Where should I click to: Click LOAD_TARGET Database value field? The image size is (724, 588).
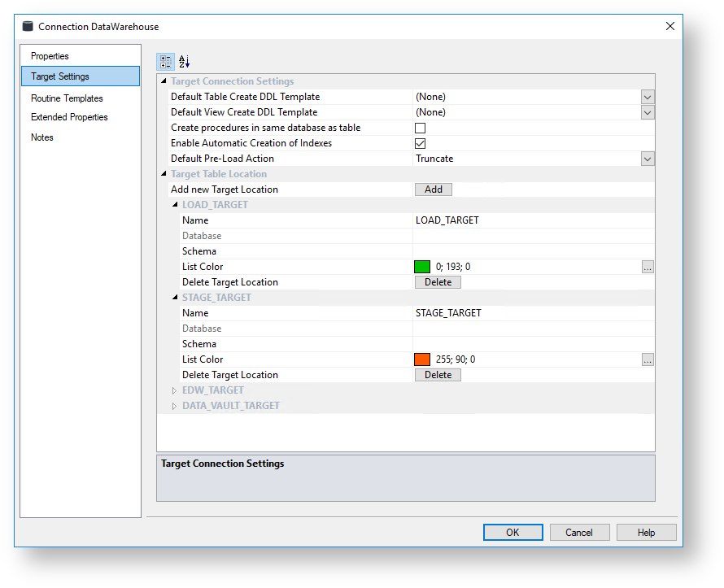(534, 236)
